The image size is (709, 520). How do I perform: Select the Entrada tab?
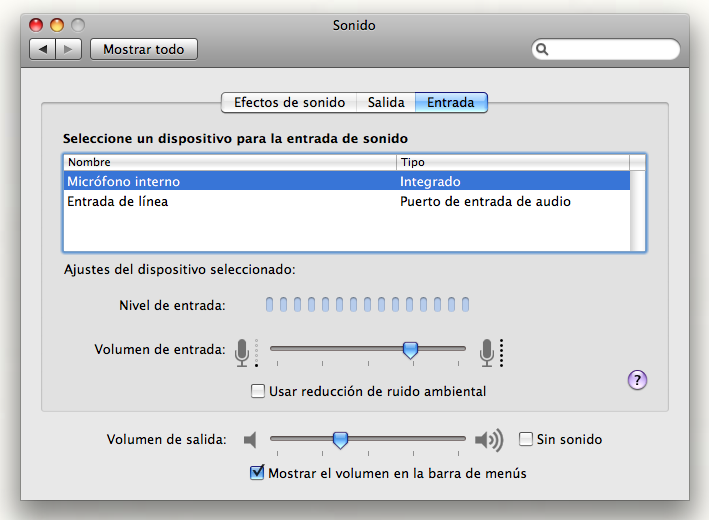click(451, 102)
